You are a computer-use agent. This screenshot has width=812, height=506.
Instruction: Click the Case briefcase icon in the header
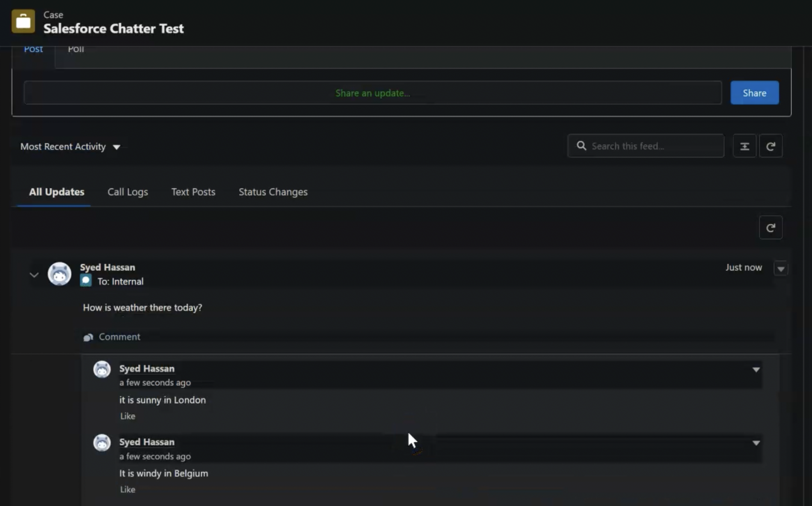click(23, 21)
